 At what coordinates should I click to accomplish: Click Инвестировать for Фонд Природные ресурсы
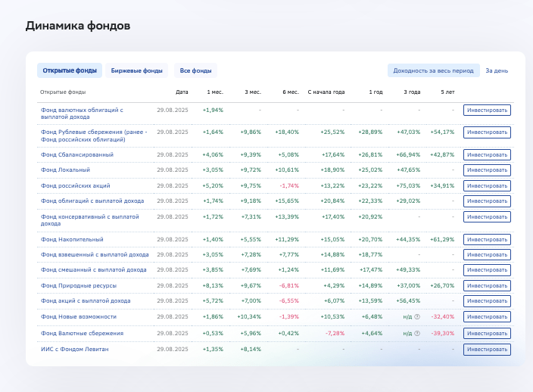coord(487,285)
